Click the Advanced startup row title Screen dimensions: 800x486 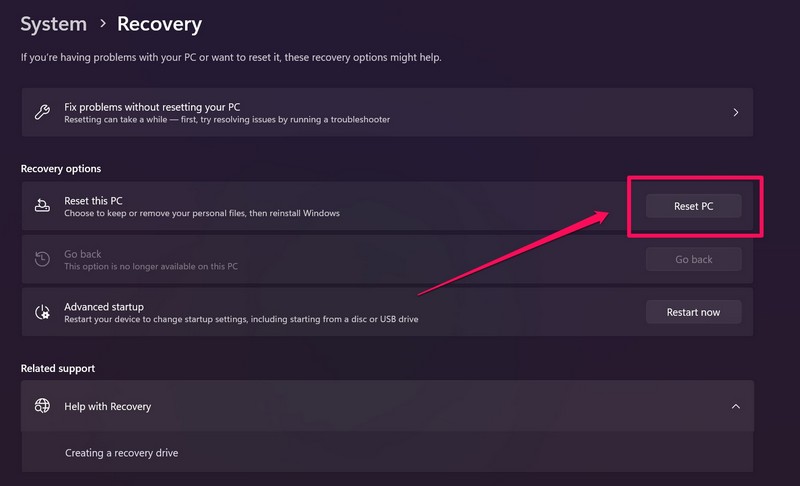tap(104, 306)
